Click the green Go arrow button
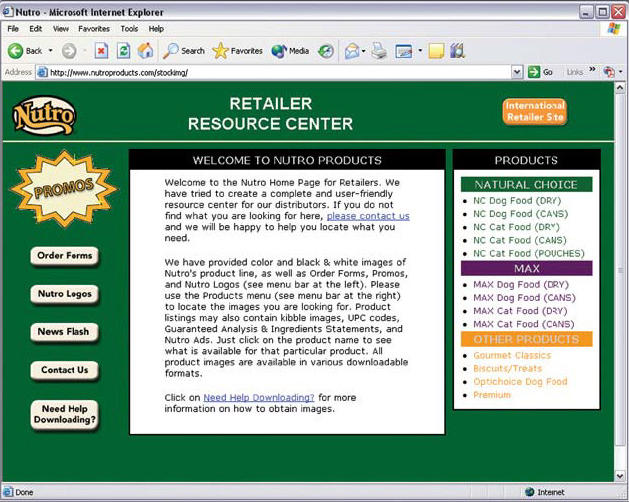Image resolution: width=629 pixels, height=502 pixels. click(x=534, y=72)
